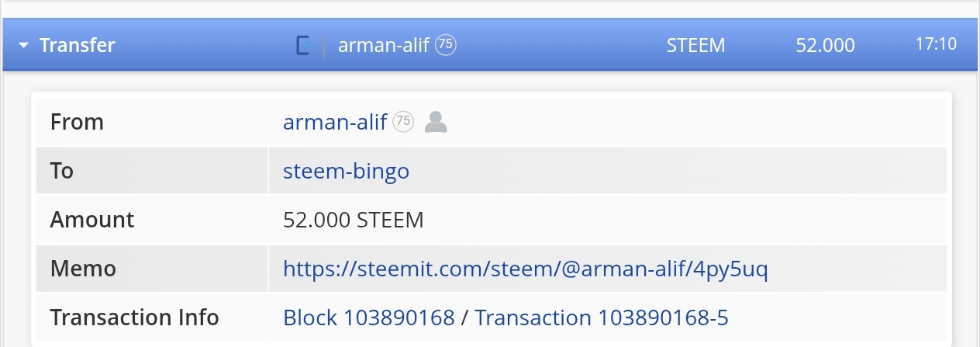The height and width of the screenshot is (347, 980).
Task: Select the 52.000 STEEM amount value
Action: coord(354,220)
